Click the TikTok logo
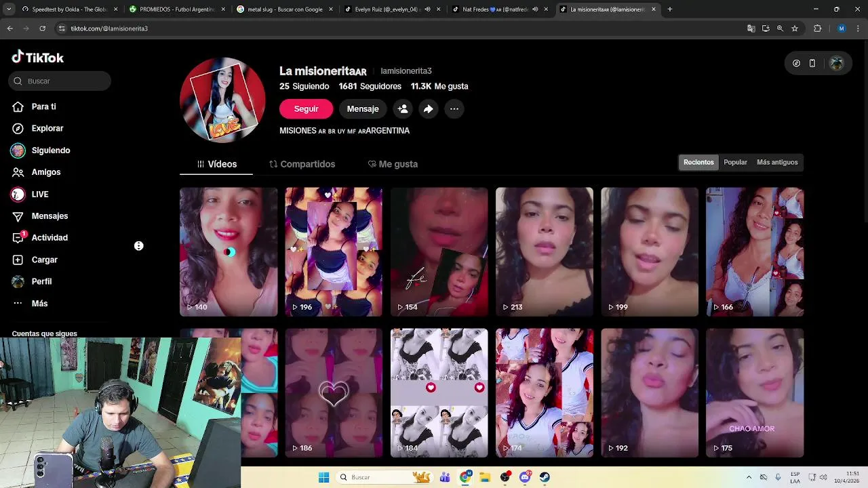The width and height of the screenshot is (868, 488). click(38, 58)
